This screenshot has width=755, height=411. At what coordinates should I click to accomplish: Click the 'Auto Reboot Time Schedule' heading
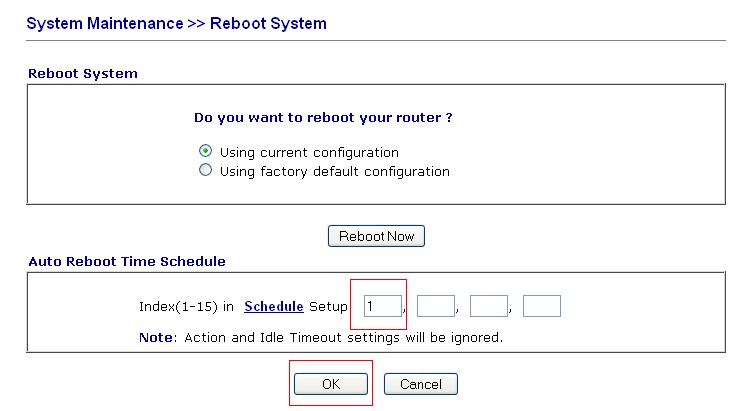(127, 261)
